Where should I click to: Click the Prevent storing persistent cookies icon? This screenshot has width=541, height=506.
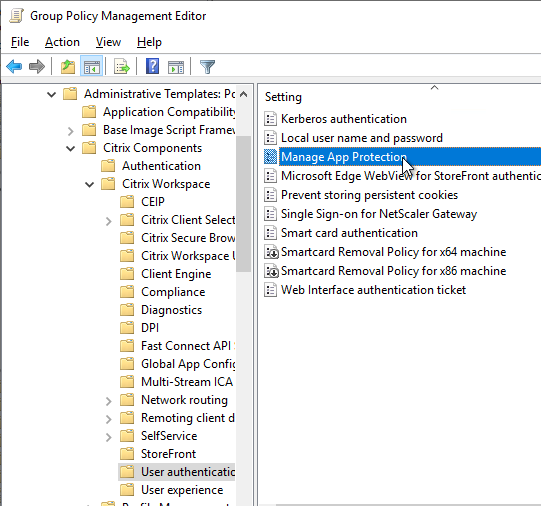(x=270, y=195)
